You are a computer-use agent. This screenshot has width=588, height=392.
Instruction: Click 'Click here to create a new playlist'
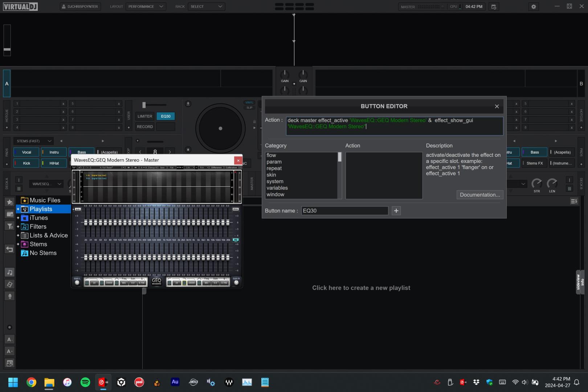pyautogui.click(x=361, y=288)
